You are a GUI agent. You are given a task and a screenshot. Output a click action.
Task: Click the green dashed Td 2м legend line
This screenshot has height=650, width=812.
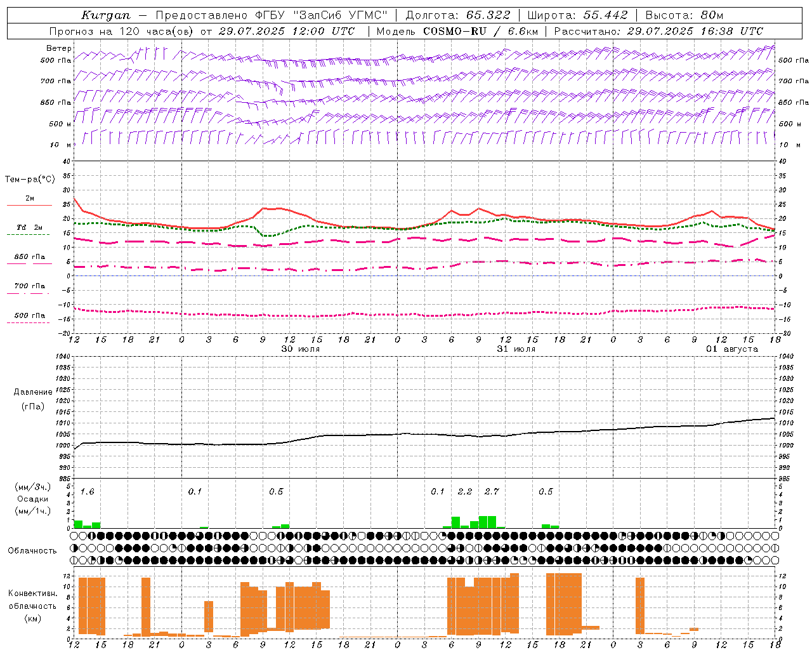pyautogui.click(x=28, y=235)
